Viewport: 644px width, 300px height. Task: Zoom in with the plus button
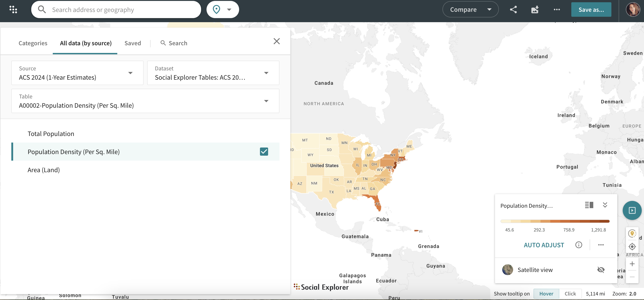click(x=632, y=264)
